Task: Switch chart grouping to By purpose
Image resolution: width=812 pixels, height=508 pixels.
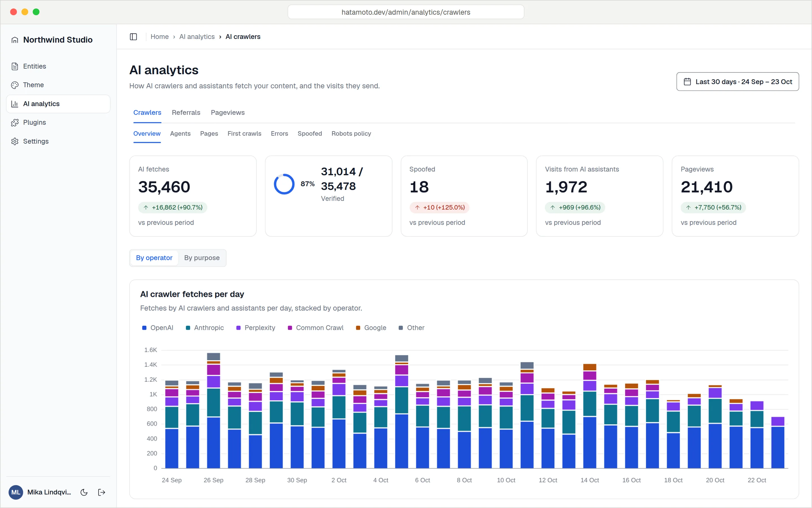Action: tap(202, 258)
